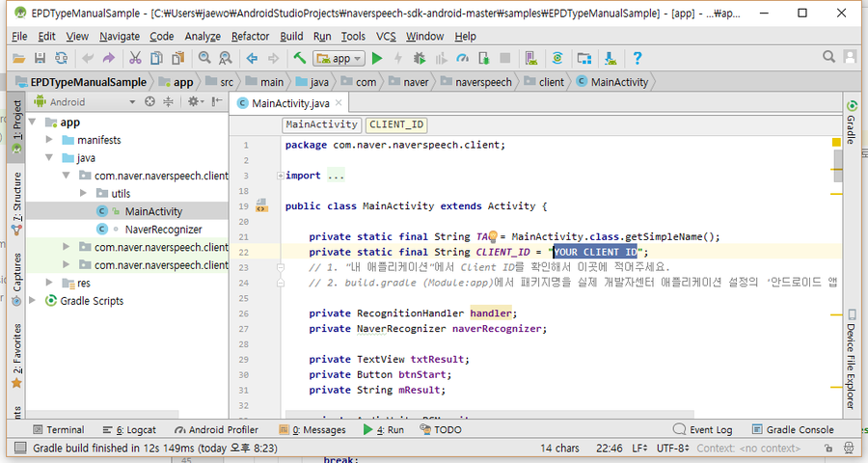The image size is (868, 463).
Task: Click the CLIENT_ID editor breadcrumb
Action: pyautogui.click(x=396, y=124)
